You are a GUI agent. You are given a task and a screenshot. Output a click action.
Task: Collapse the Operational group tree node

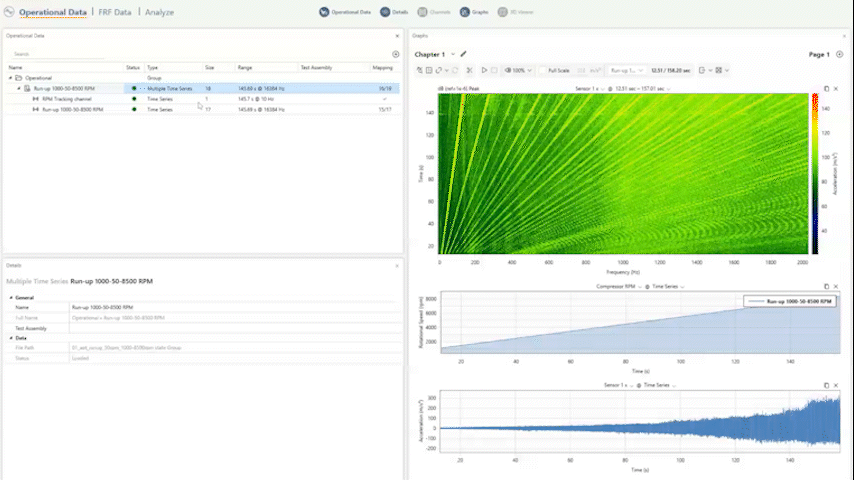(11, 77)
